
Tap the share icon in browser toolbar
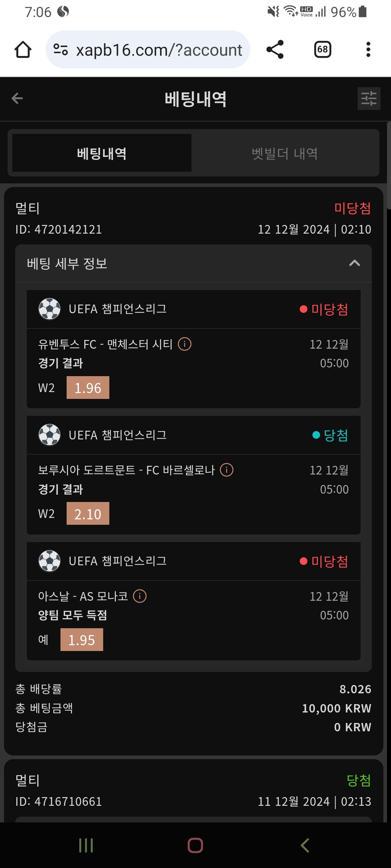point(275,50)
